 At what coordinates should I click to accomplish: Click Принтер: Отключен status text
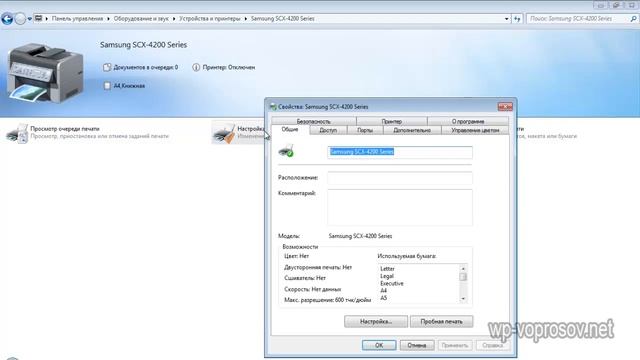click(x=229, y=67)
